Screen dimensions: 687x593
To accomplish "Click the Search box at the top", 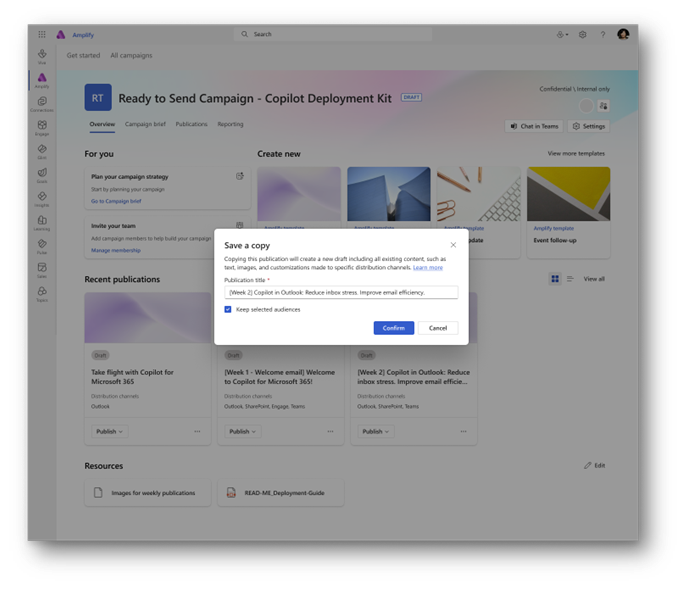I will point(333,34).
